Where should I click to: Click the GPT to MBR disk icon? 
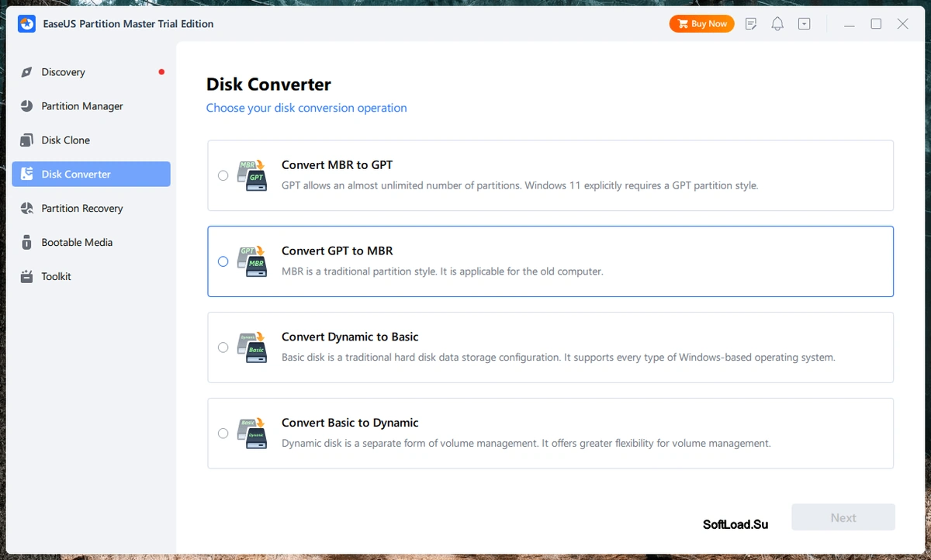pos(252,261)
